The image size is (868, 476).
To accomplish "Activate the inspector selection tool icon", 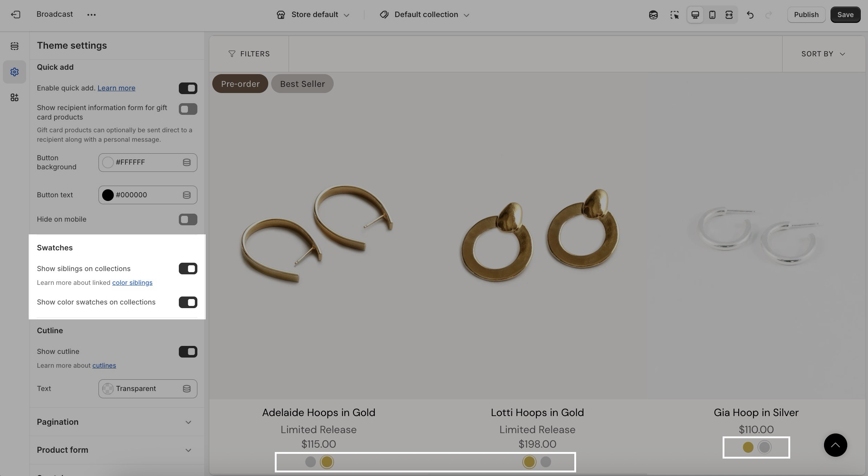I will coord(674,15).
